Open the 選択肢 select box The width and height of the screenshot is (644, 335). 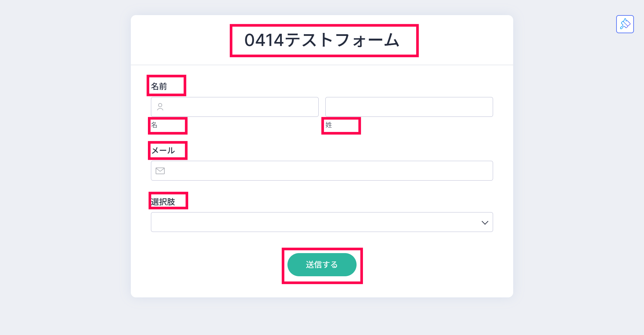pyautogui.click(x=315, y=222)
